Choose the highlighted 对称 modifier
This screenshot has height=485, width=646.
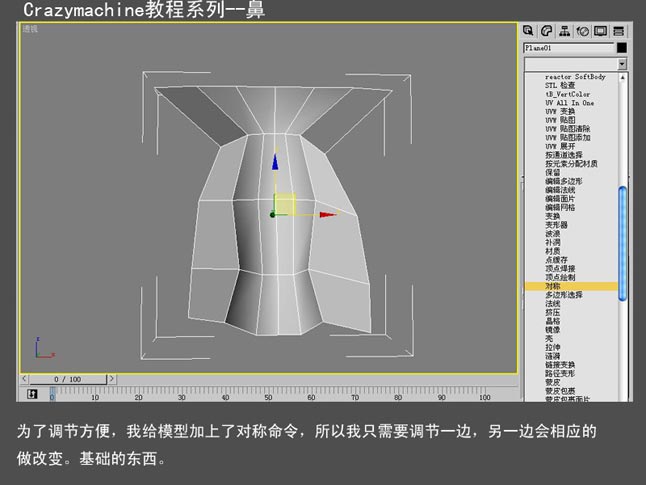[571, 286]
